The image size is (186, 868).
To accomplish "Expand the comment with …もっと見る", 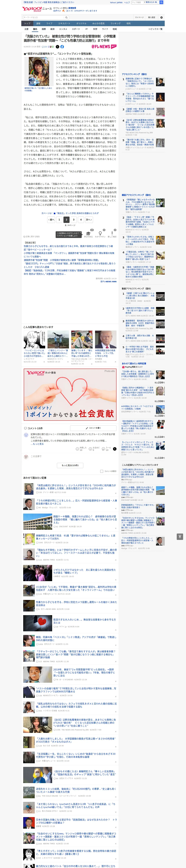I will 37,444.
